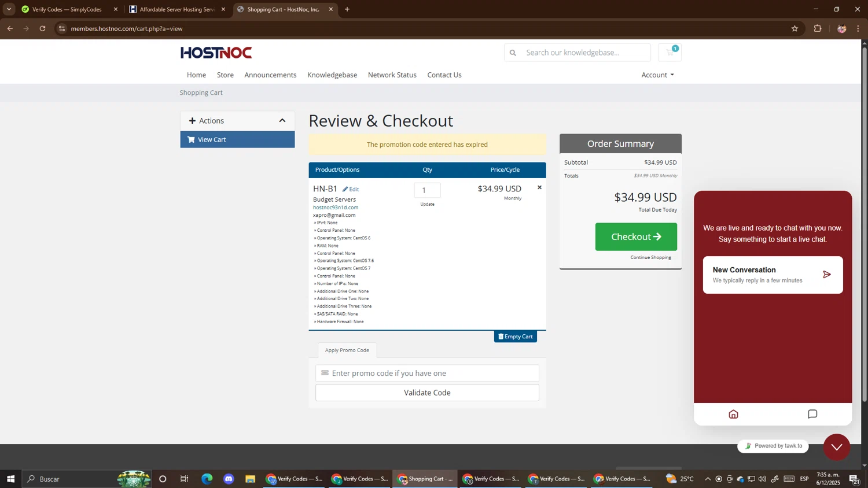Image resolution: width=868 pixels, height=488 pixels.
Task: Minimize the tawk.to chat widget
Action: (x=837, y=447)
